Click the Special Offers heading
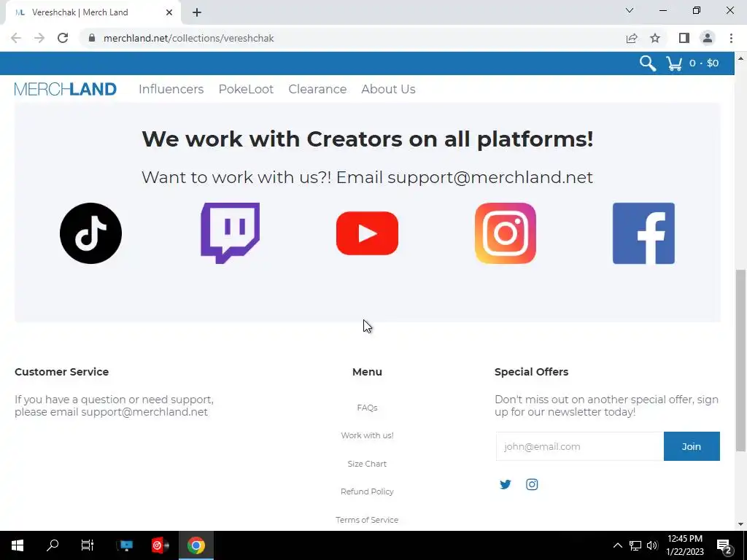 pos(531,372)
